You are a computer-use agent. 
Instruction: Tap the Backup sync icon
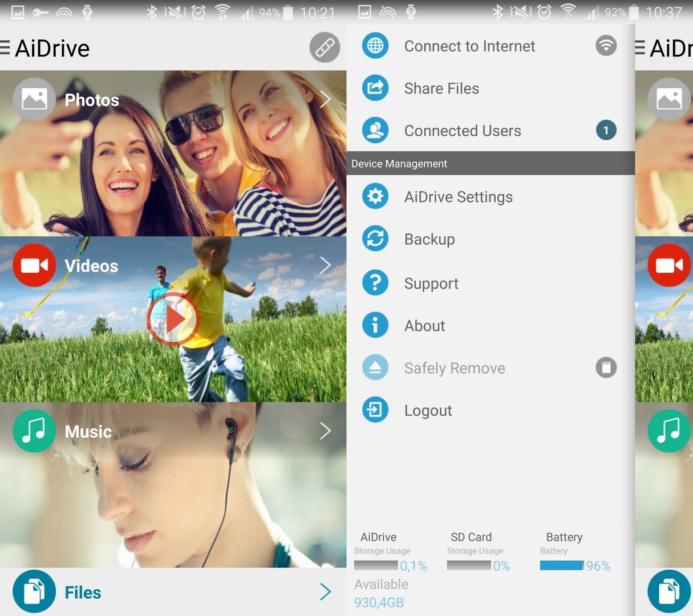coord(375,238)
